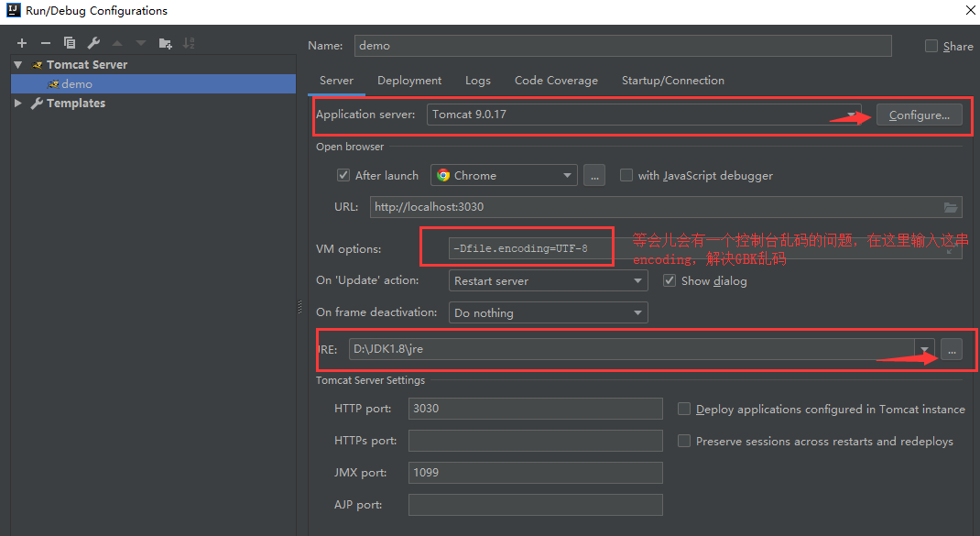Click inside the HTTP port input field
This screenshot has height=536, width=980.
tap(536, 409)
